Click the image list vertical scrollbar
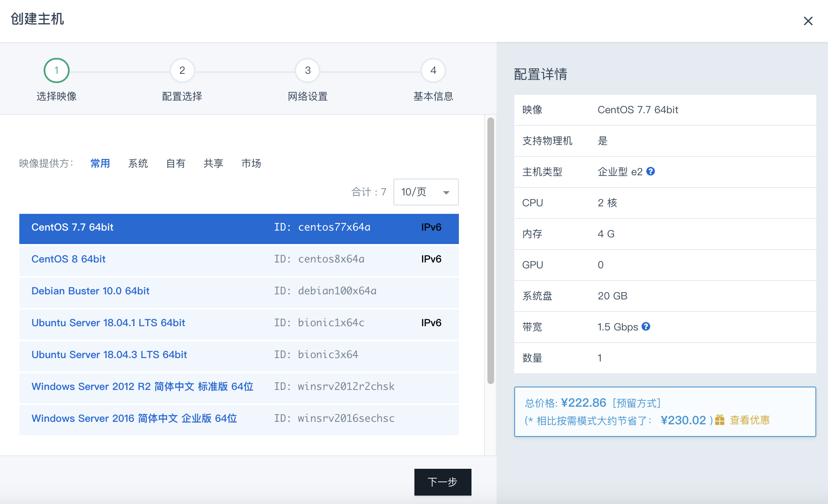Image resolution: width=828 pixels, height=504 pixels. 490,251
